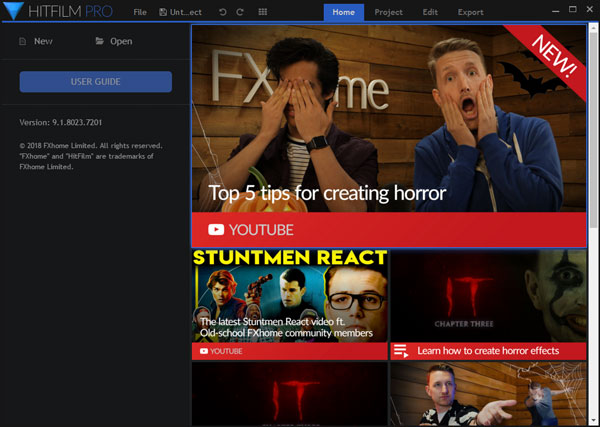Open the IT Chapter Three thumbnail
600x427 pixels.
pos(488,296)
